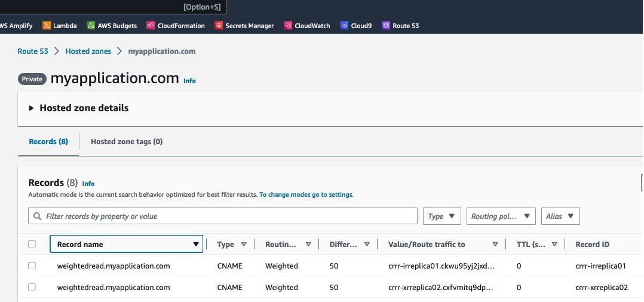Viewport: 644px width, 302px height.
Task: Sort records by Record name arrow
Action: pyautogui.click(x=196, y=244)
